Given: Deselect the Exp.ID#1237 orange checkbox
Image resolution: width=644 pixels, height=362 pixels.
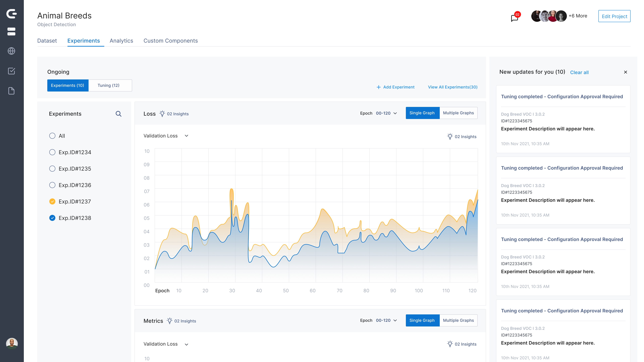Looking at the screenshot, I should pos(52,202).
